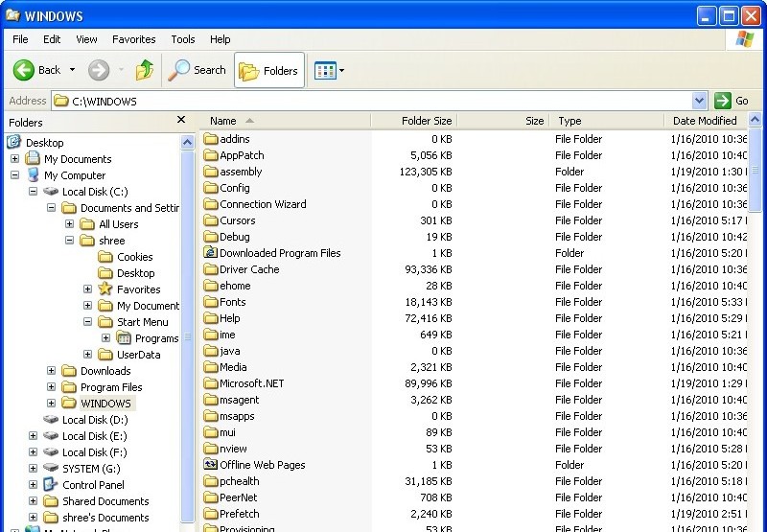This screenshot has width=767, height=532.
Task: Open the View menu
Action: 86,39
